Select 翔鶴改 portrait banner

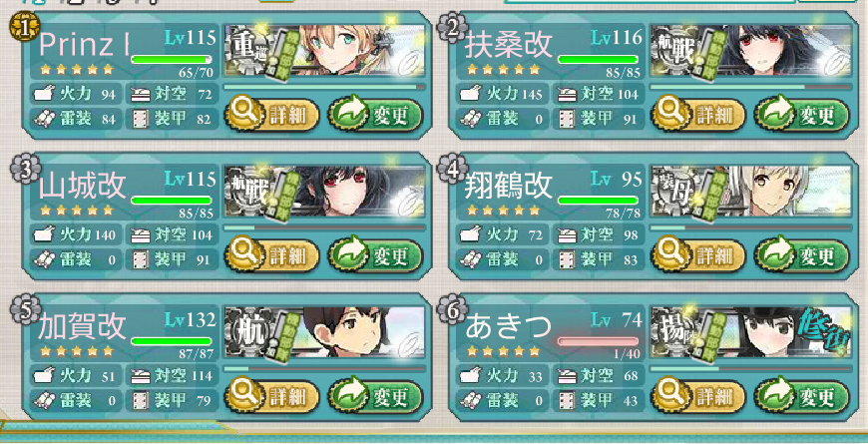[x=750, y=191]
